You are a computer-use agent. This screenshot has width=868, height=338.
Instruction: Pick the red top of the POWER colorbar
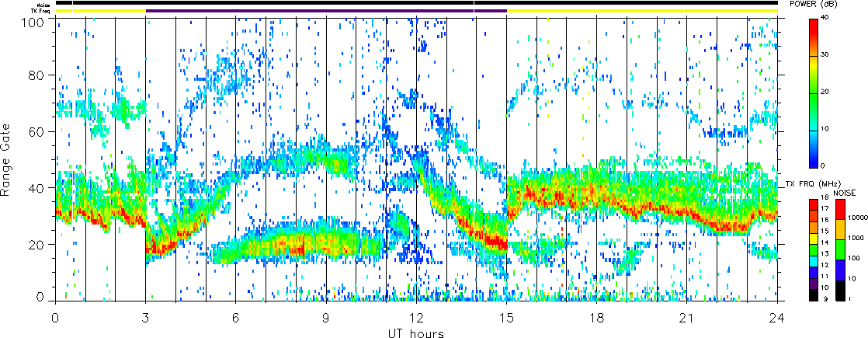click(x=814, y=28)
